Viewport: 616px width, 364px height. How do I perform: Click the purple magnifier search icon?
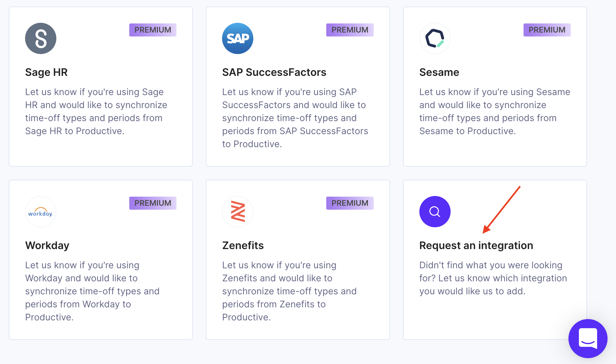point(435,212)
